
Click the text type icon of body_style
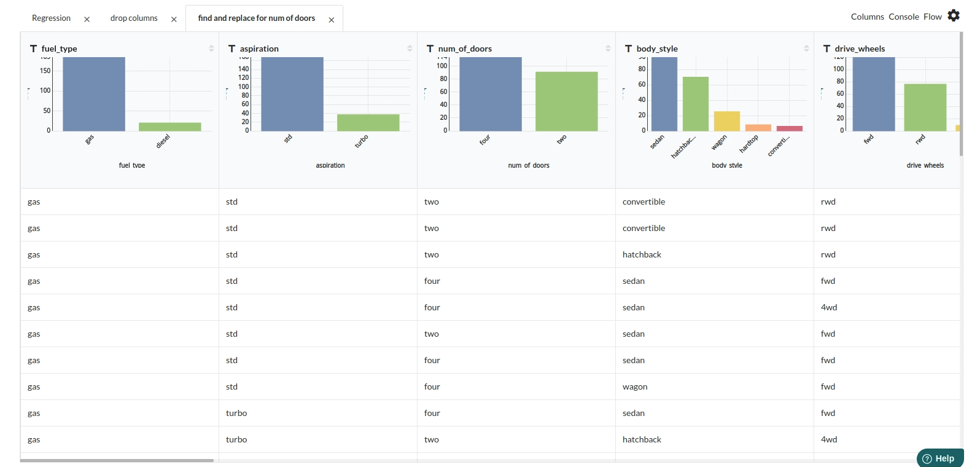628,49
